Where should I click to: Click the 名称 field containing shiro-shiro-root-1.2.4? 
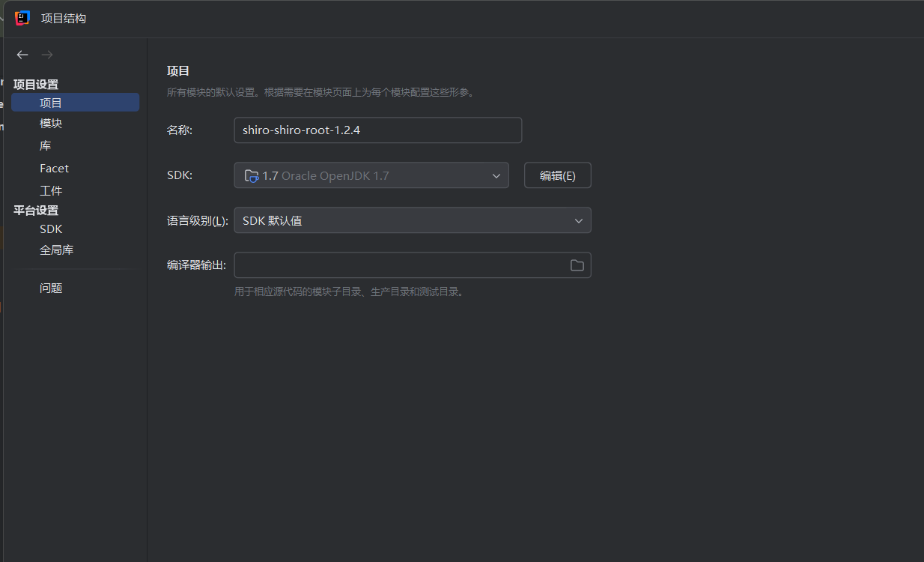[377, 130]
